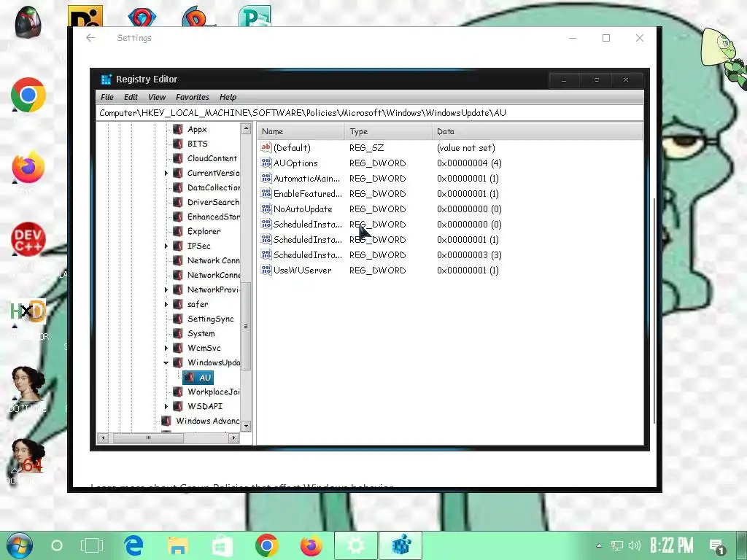Open the Dev-C++ desktop shortcut
This screenshot has height=560, width=747.
click(28, 241)
